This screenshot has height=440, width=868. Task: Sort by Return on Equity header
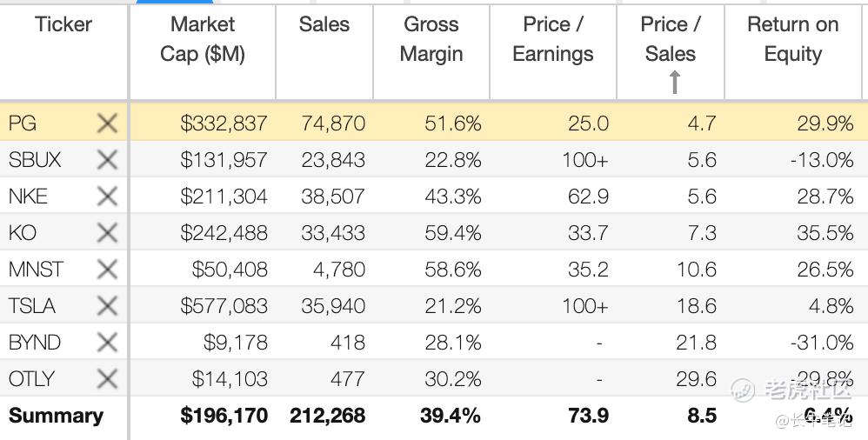[x=792, y=39]
